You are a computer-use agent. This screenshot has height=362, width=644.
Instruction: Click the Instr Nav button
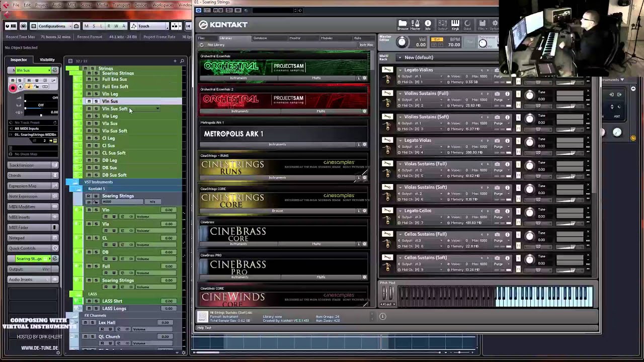pyautogui.click(x=366, y=45)
